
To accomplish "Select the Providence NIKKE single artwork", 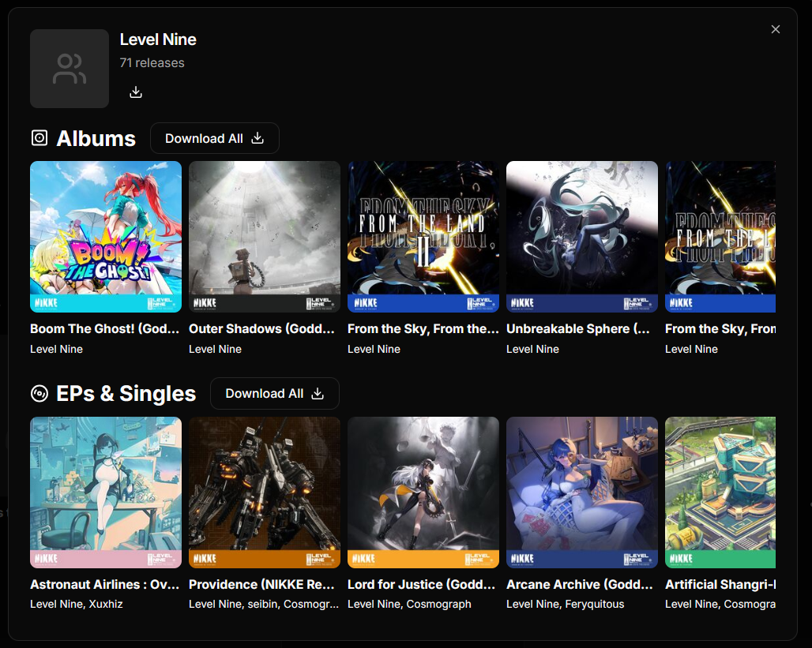I will point(265,493).
